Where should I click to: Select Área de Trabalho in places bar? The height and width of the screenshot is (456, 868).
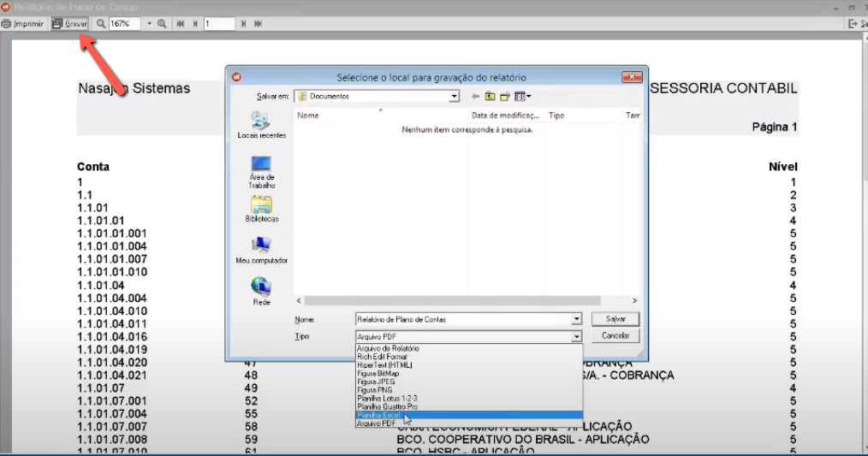[x=261, y=172]
